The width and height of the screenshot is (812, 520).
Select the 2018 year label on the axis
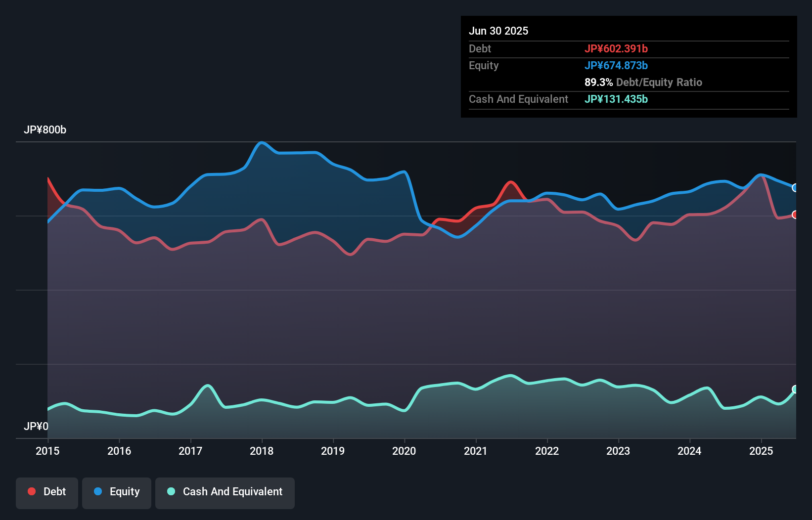[x=262, y=451]
